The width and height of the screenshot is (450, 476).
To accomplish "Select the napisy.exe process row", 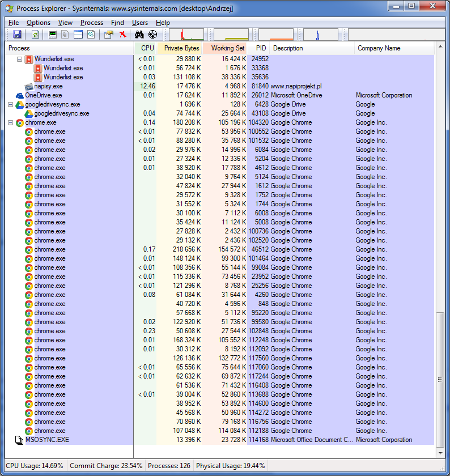I will pos(219,86).
